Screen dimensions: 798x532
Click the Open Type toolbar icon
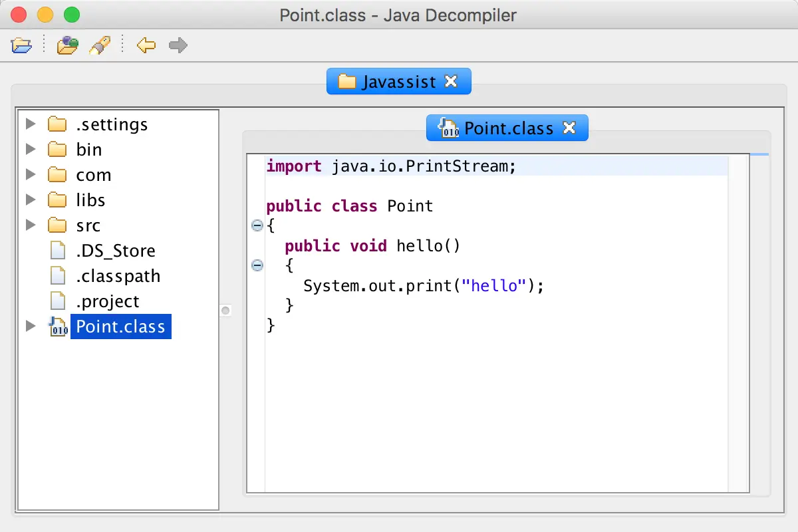[x=67, y=45]
